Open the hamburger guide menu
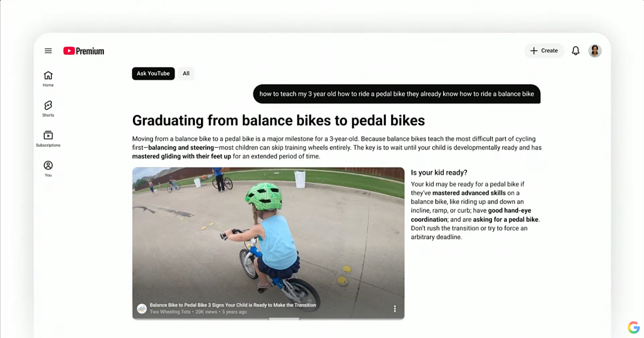The image size is (644, 338). (48, 51)
